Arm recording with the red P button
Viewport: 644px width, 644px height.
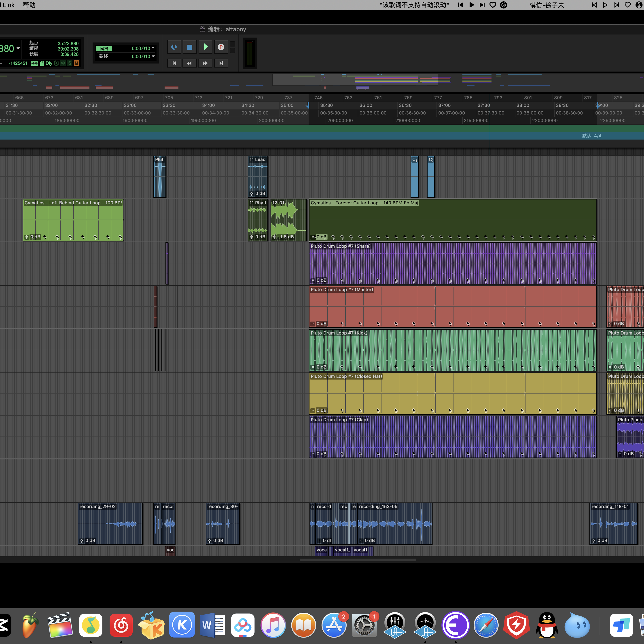point(221,47)
